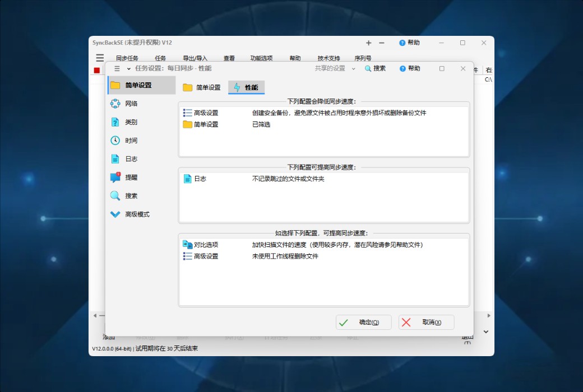The image size is (583, 392).
Task: Open the 网络 settings in the sidebar
Action: tap(115, 104)
